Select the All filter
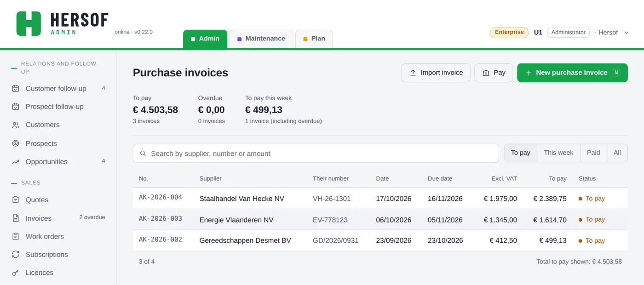The image size is (644, 285). coord(617,153)
